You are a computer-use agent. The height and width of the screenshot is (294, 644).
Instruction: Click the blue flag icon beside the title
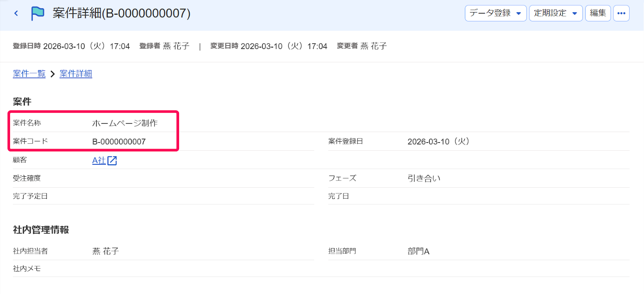click(x=37, y=13)
